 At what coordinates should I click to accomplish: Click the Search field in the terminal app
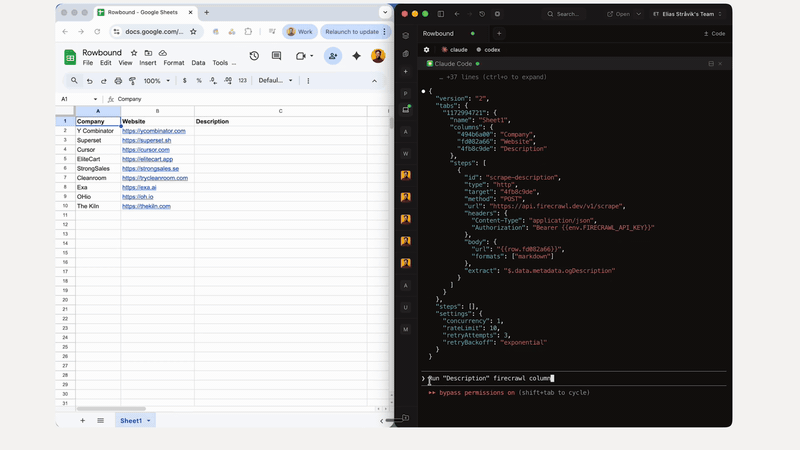(564, 14)
